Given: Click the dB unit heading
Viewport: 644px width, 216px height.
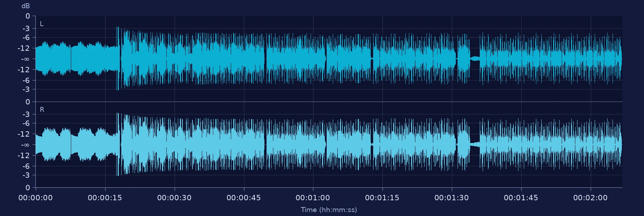Looking at the screenshot, I should coord(25,6).
